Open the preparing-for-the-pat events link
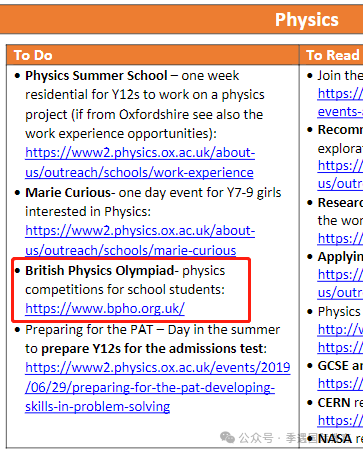 158,387
